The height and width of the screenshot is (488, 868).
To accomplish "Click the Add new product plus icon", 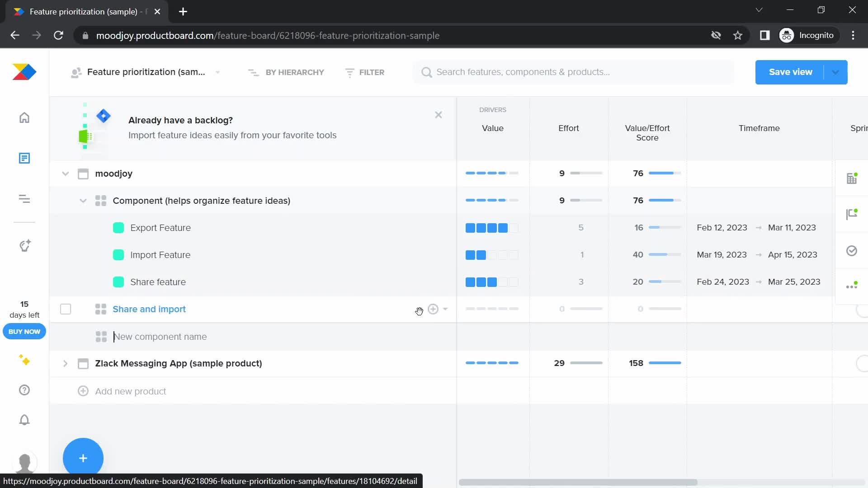I will pos(83,391).
